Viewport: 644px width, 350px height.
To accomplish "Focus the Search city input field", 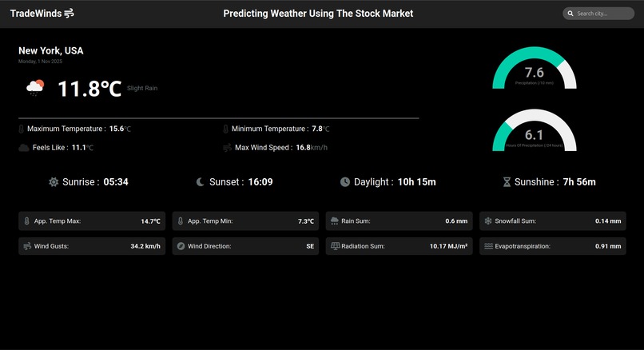I will (x=598, y=14).
